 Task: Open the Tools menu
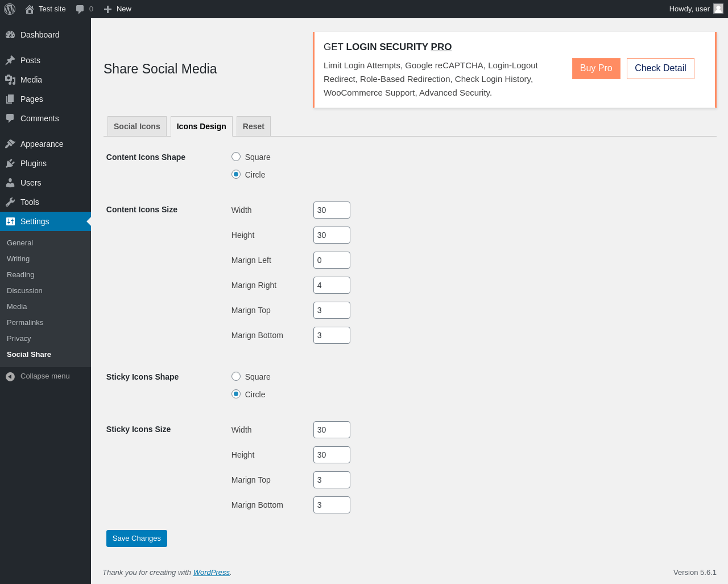pyautogui.click(x=45, y=202)
